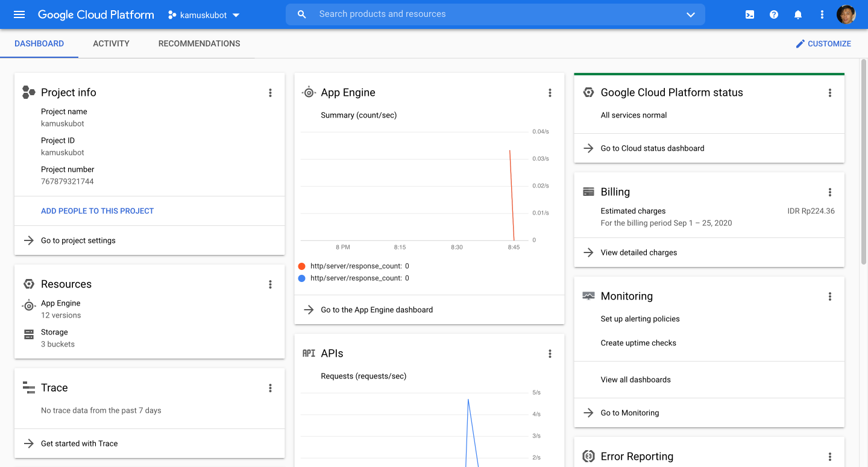Click Set up alerting policies
Screen dimensions: 868x467
coord(640,319)
